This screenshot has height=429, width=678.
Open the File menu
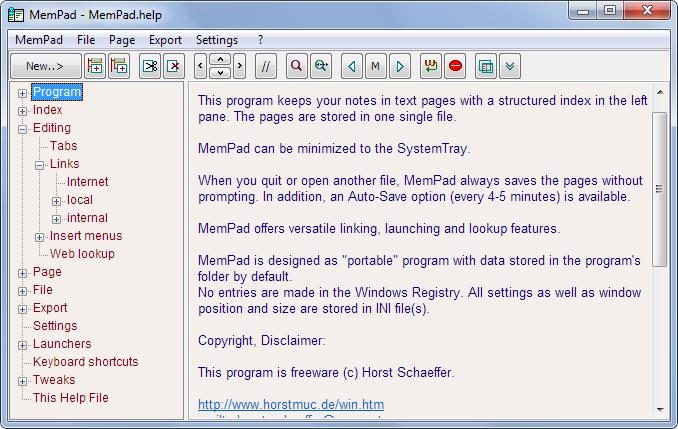86,40
